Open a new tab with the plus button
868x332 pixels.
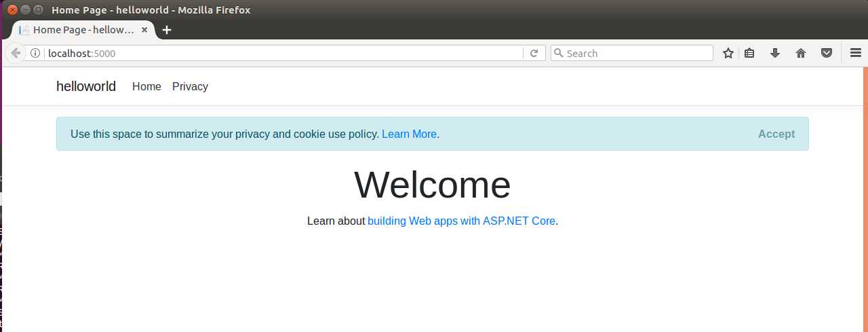(167, 30)
